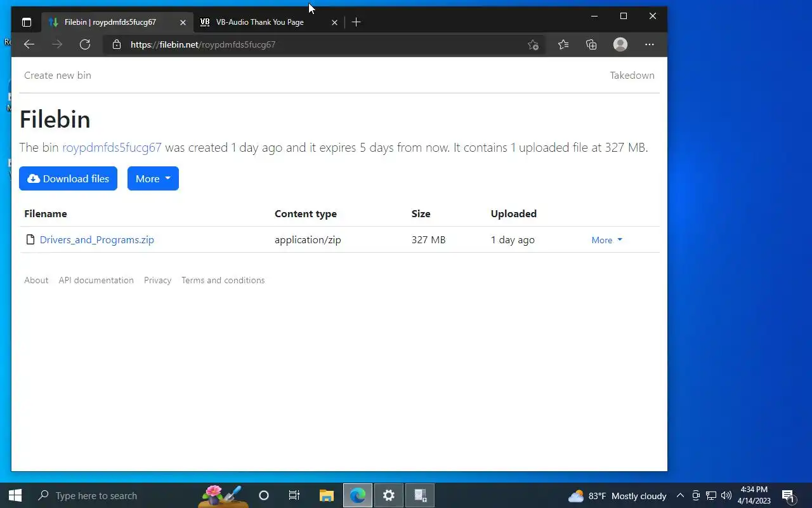The width and height of the screenshot is (812, 508).
Task: Open bin link roypdmfds5fucg67
Action: point(112,147)
